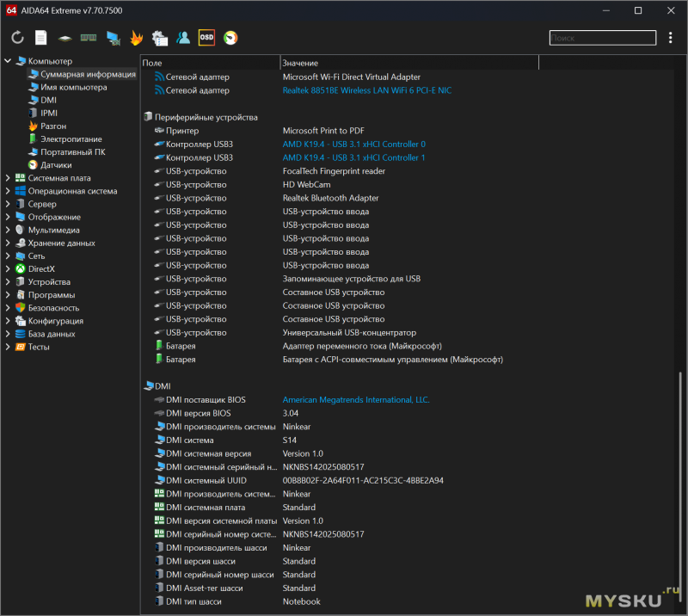Select the Программы tree item
Screen dimensions: 688x616
46,295
